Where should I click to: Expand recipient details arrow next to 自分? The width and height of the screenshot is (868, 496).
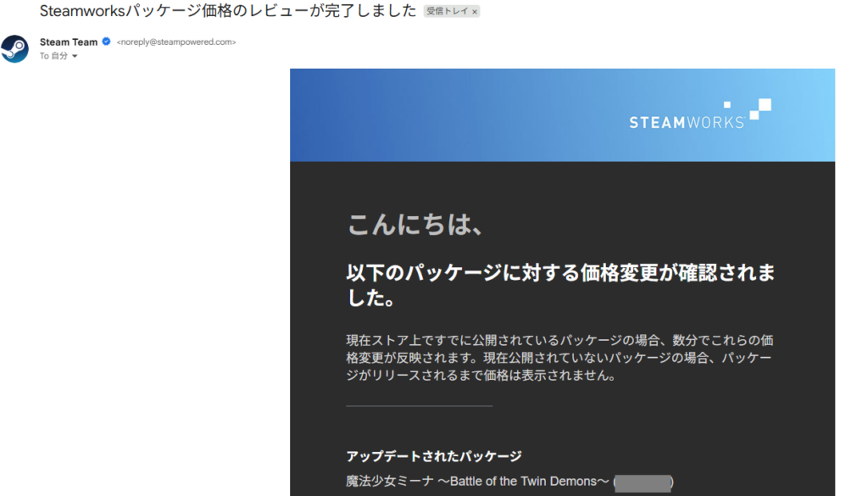[x=75, y=57]
